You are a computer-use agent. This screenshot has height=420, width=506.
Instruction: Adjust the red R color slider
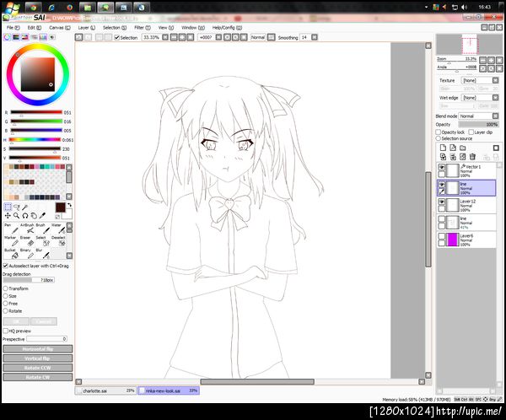point(36,113)
